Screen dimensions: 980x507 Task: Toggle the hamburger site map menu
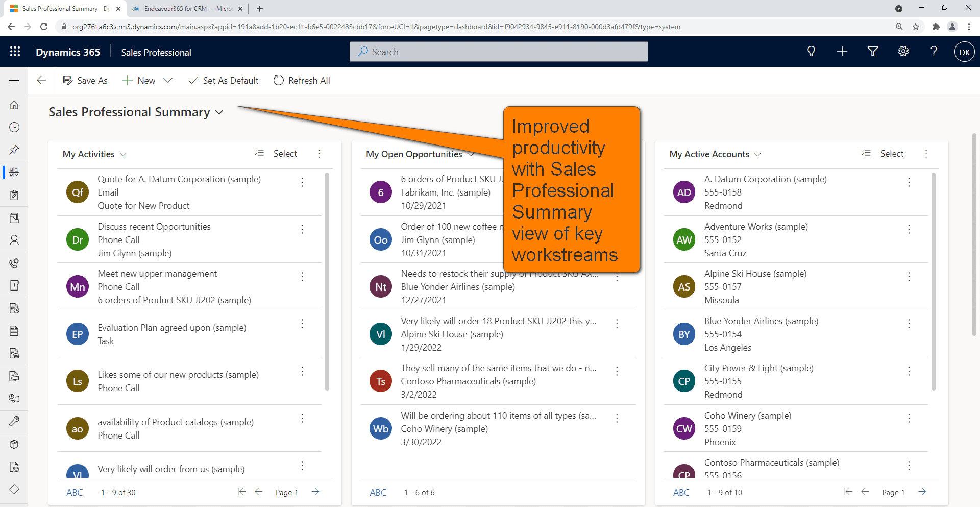14,81
